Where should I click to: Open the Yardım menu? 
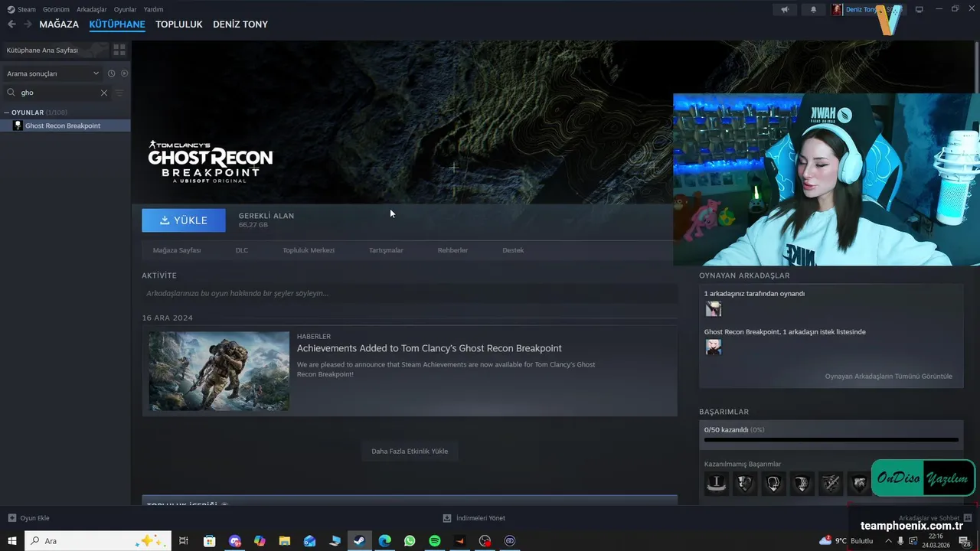tap(153, 9)
